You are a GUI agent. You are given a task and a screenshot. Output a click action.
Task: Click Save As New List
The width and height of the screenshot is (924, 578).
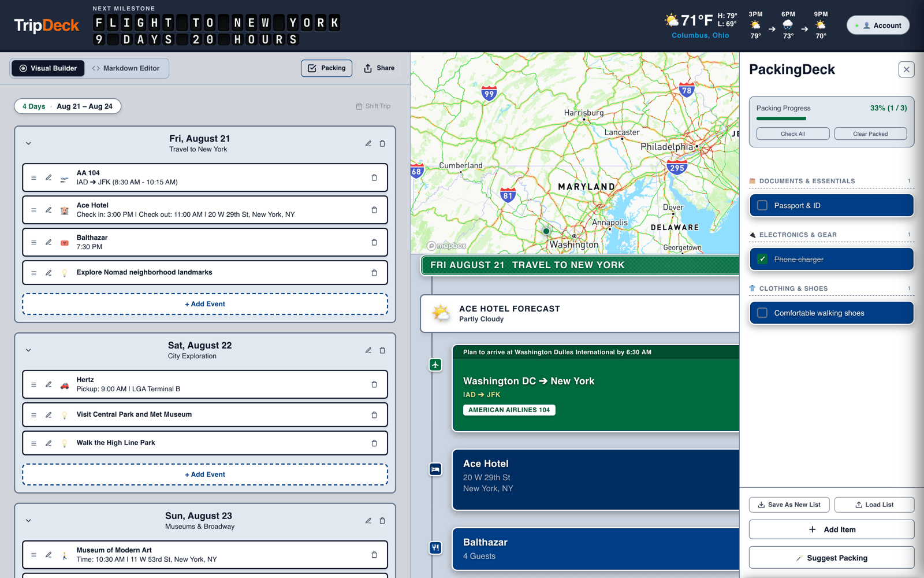click(x=789, y=505)
